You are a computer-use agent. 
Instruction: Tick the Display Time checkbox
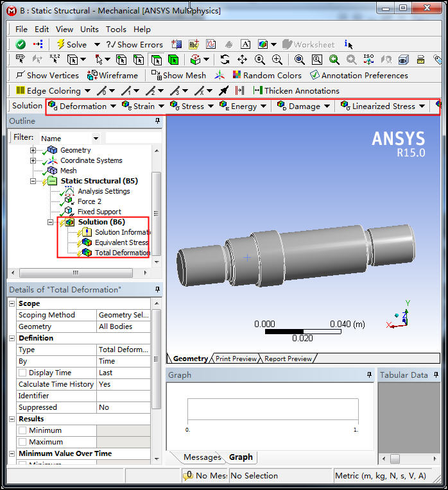click(22, 373)
